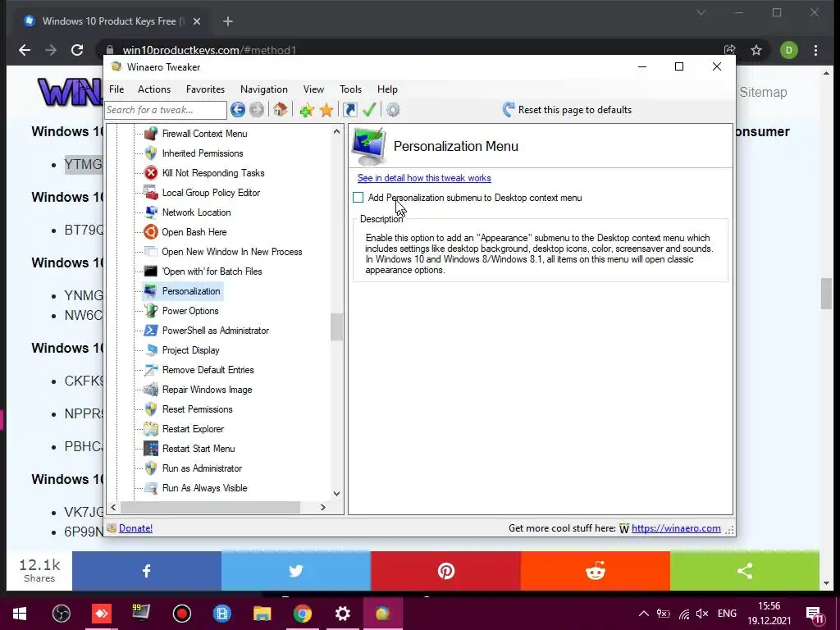Visit the https://winaero.com link
This screenshot has width=840, height=630.
(x=676, y=528)
